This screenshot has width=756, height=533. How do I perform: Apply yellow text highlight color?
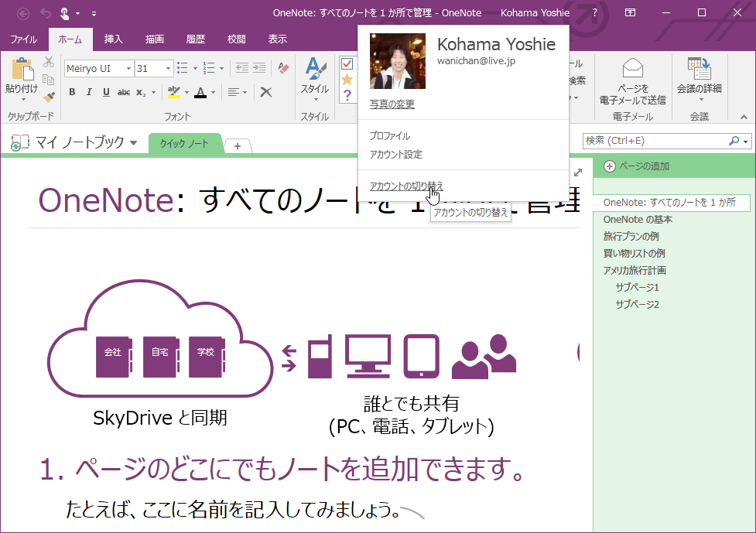[173, 92]
